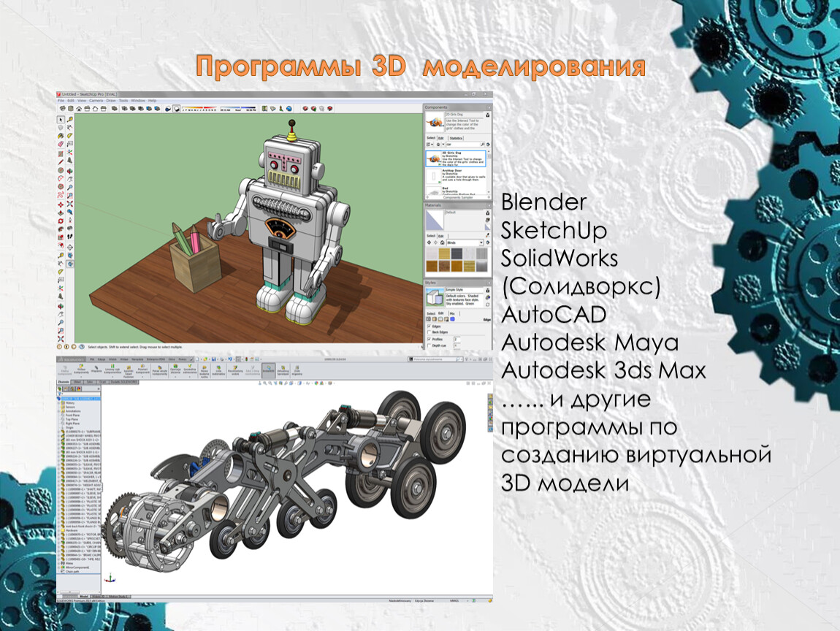Open the Camera menu in SketchUp
The height and width of the screenshot is (631, 840).
[96, 101]
